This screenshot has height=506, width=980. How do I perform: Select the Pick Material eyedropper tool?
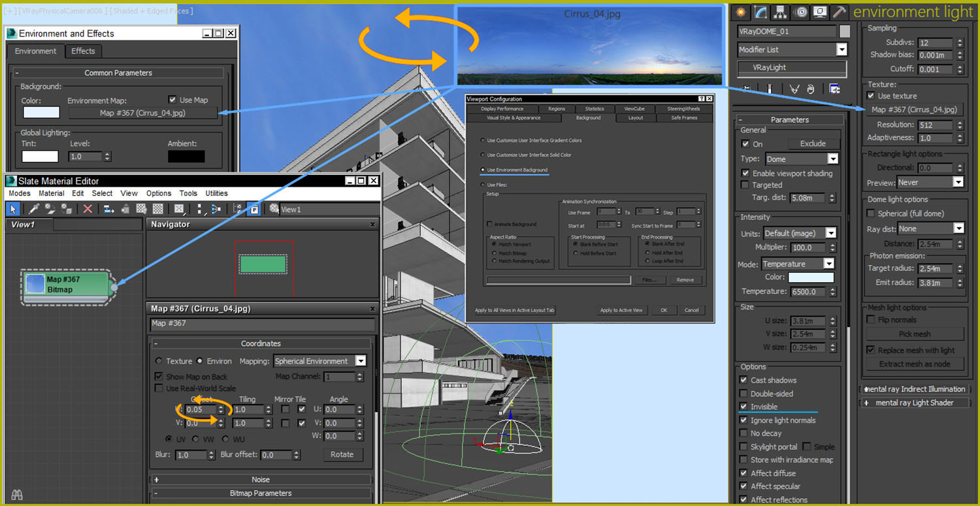[33, 209]
